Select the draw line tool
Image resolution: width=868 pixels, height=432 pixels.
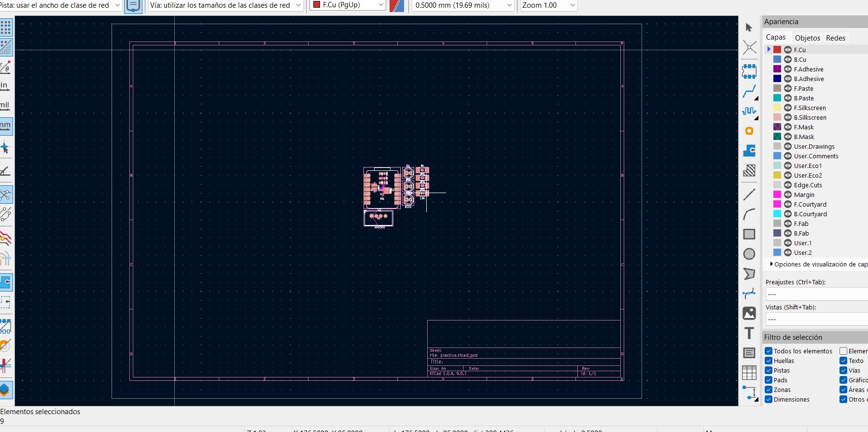749,195
